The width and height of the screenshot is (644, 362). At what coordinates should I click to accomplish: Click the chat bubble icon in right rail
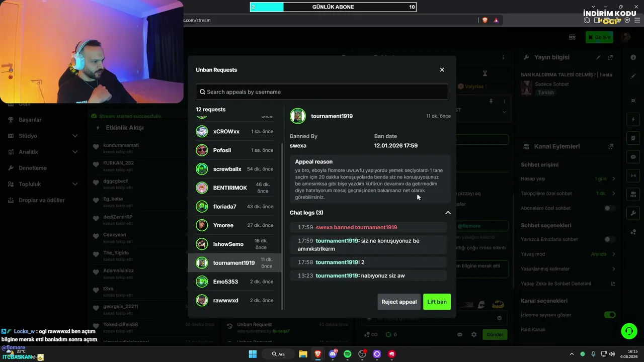click(x=633, y=157)
